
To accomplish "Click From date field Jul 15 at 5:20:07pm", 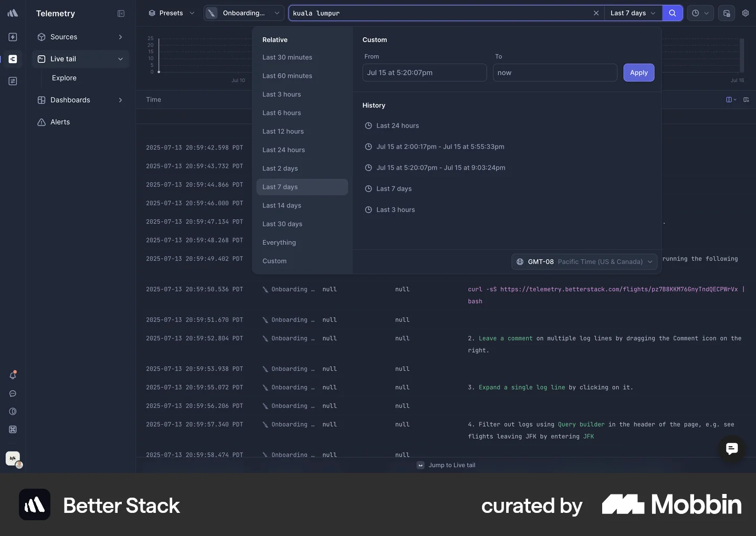I will (424, 73).
